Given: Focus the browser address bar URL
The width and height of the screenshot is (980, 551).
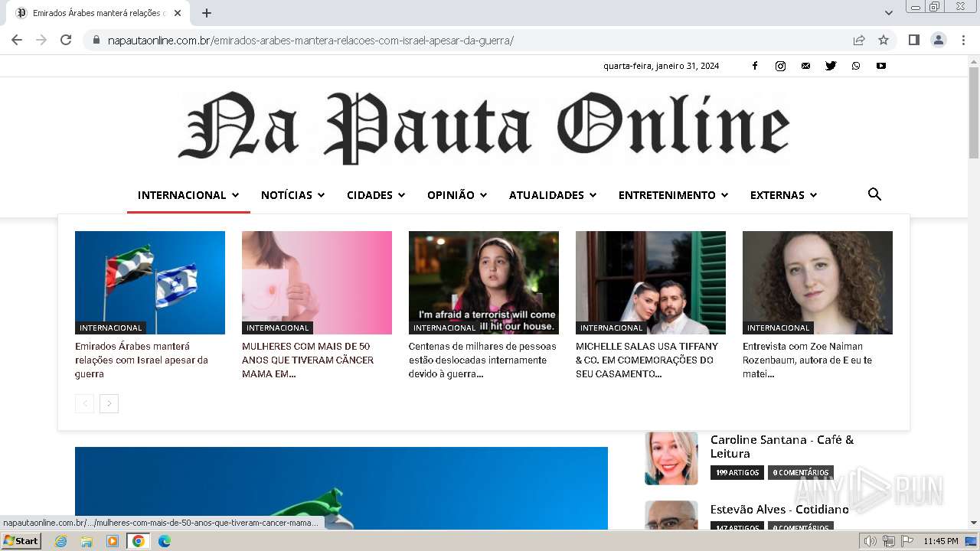Looking at the screenshot, I should point(310,40).
